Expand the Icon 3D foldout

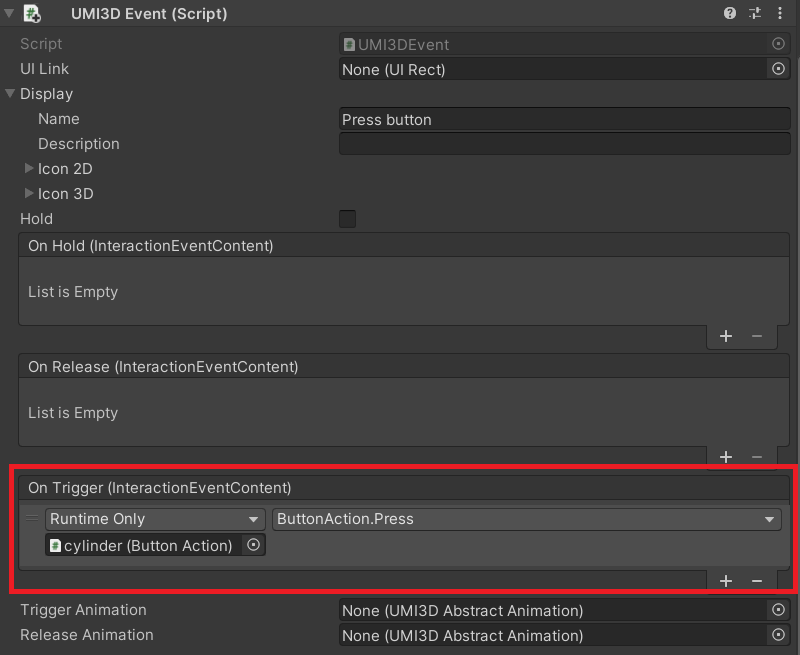[29, 193]
